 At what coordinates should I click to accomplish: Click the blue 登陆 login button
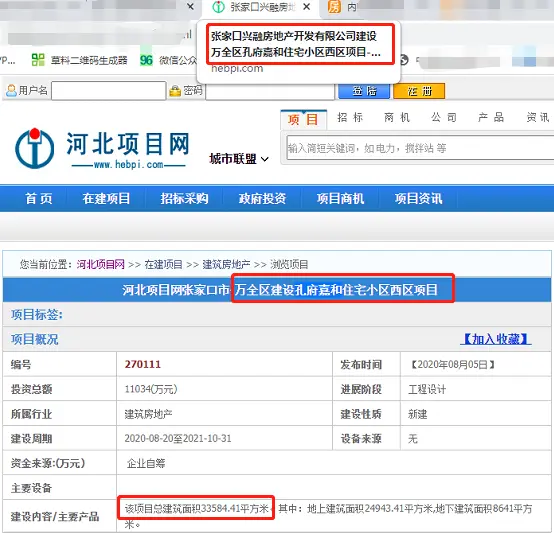pyautogui.click(x=364, y=91)
